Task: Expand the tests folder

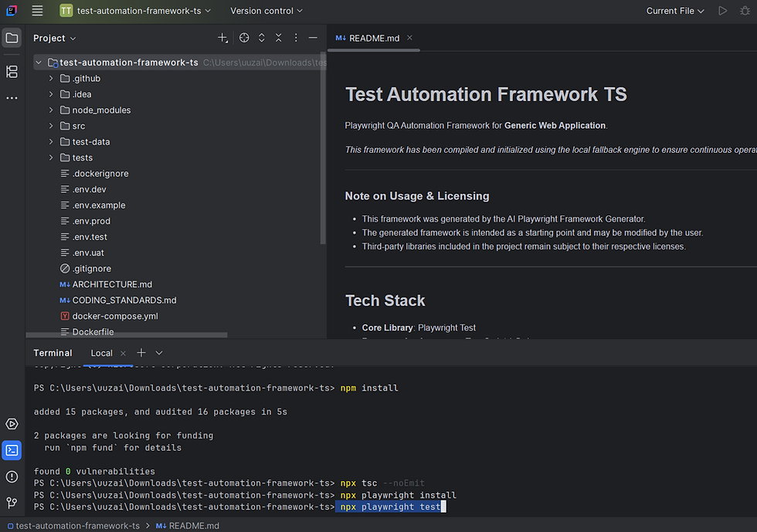Action: click(x=51, y=158)
